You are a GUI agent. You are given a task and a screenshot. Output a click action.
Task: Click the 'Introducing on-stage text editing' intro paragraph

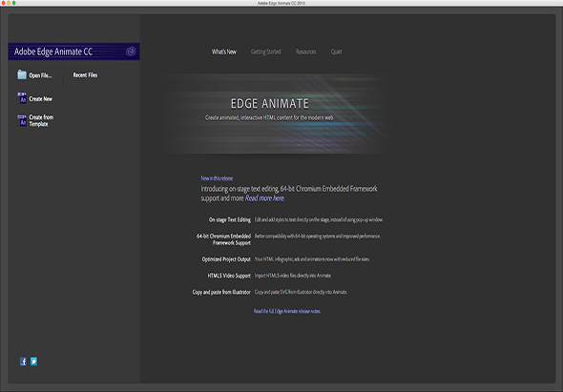(x=289, y=194)
